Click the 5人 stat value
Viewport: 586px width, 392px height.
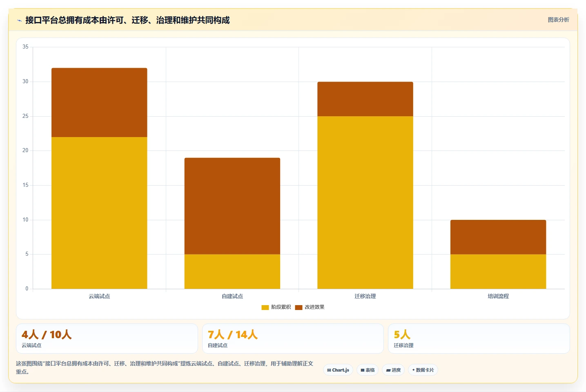(x=402, y=335)
